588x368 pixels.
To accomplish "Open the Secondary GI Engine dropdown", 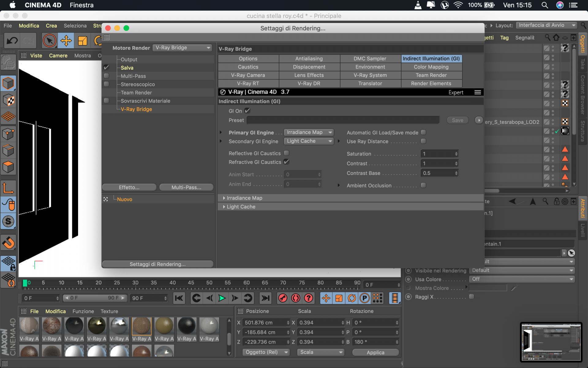I will 309,141.
